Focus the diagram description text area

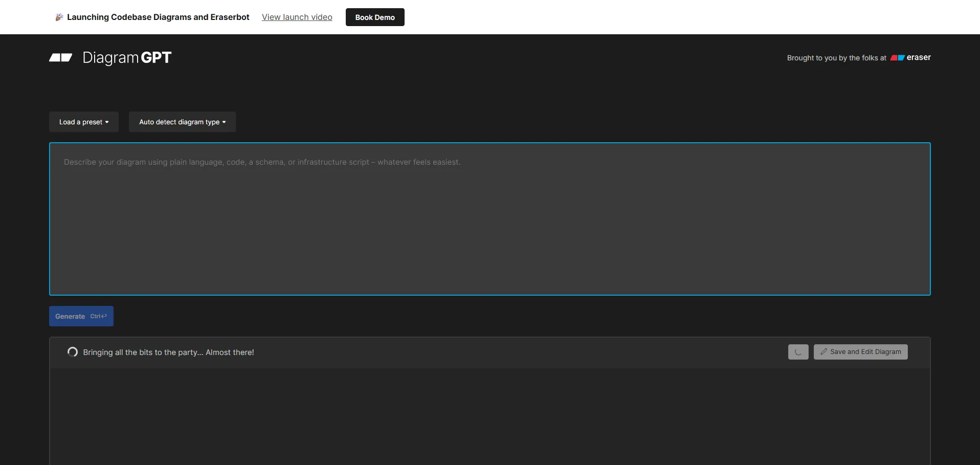pyautogui.click(x=489, y=219)
